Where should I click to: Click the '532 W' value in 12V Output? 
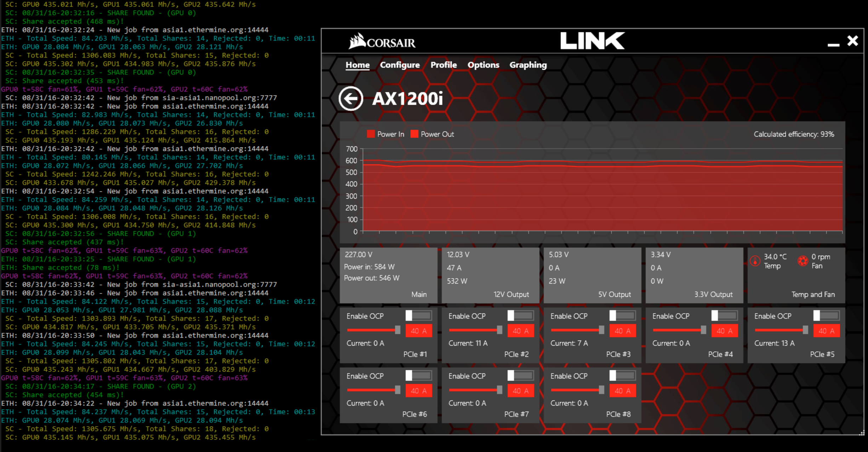[457, 281]
